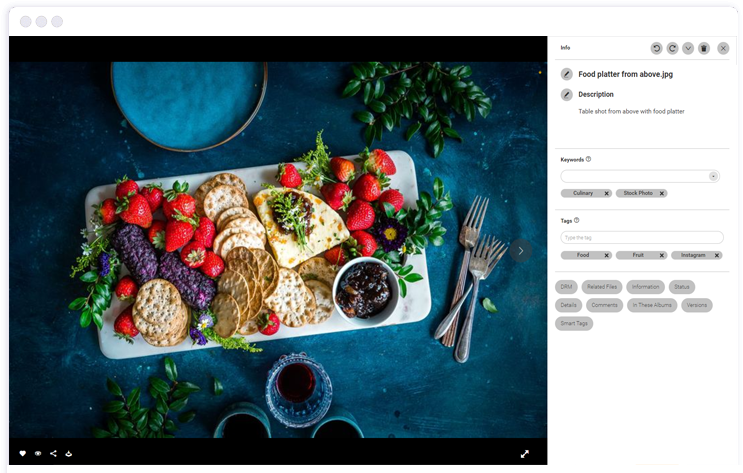Remove the Fruit tag
Image resolution: width=743 pixels, height=473 pixels.
(x=662, y=255)
